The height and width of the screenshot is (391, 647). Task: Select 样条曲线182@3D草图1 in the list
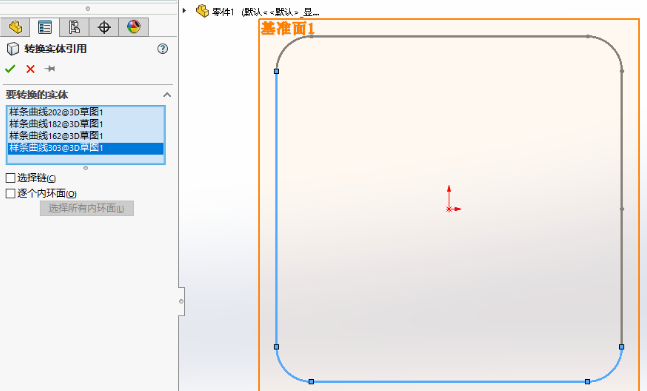tap(86, 124)
